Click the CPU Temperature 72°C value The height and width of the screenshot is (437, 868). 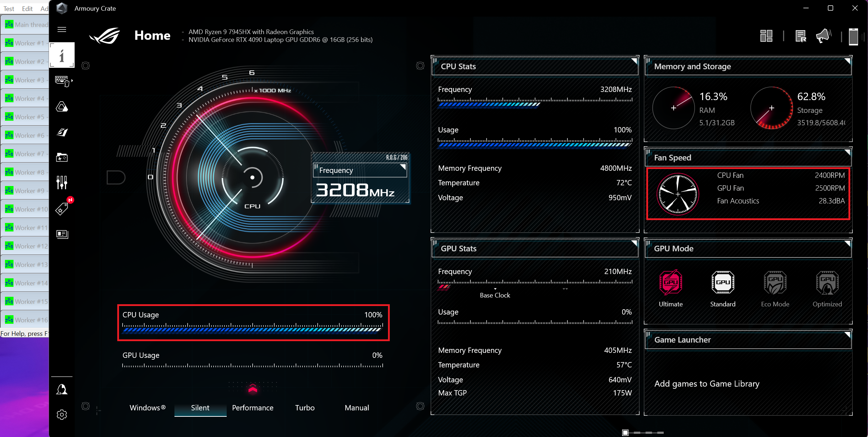(x=624, y=182)
